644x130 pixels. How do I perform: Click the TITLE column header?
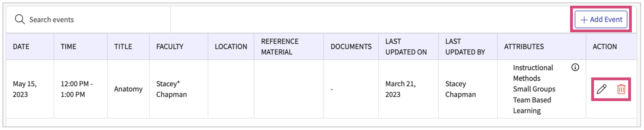(123, 46)
